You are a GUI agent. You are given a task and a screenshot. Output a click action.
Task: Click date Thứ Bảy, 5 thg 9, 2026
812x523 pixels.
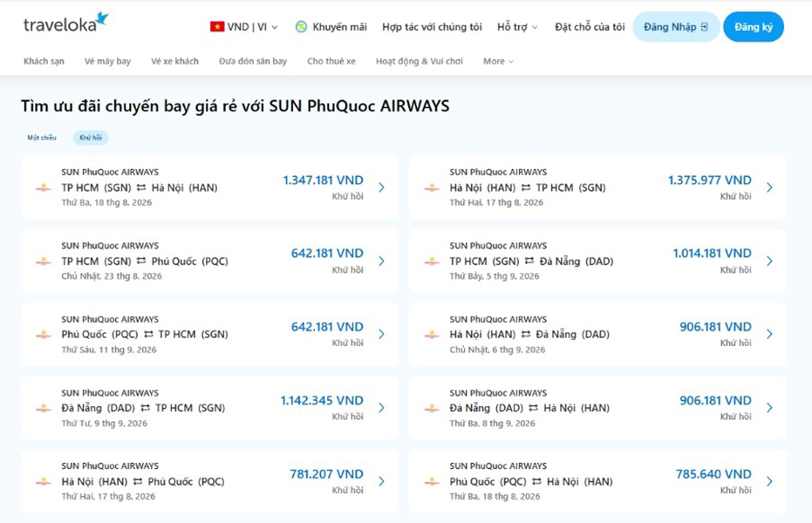[x=494, y=276]
